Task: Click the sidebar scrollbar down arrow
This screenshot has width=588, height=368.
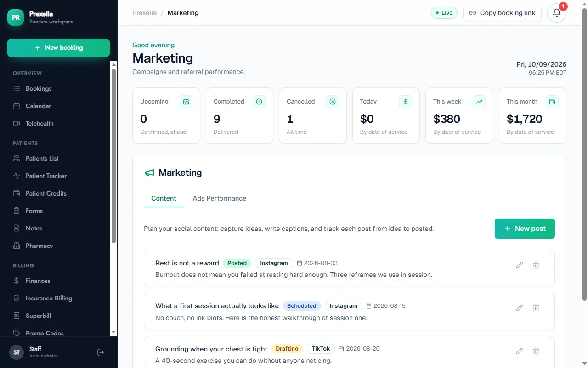Action: 114,332
